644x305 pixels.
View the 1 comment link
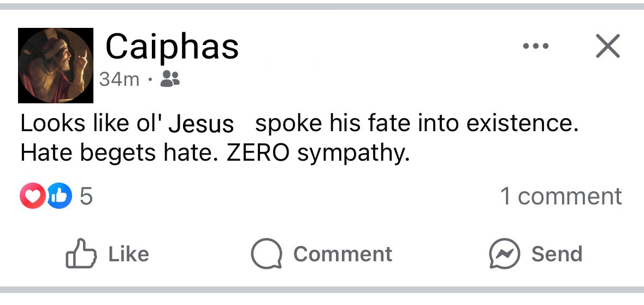point(560,196)
